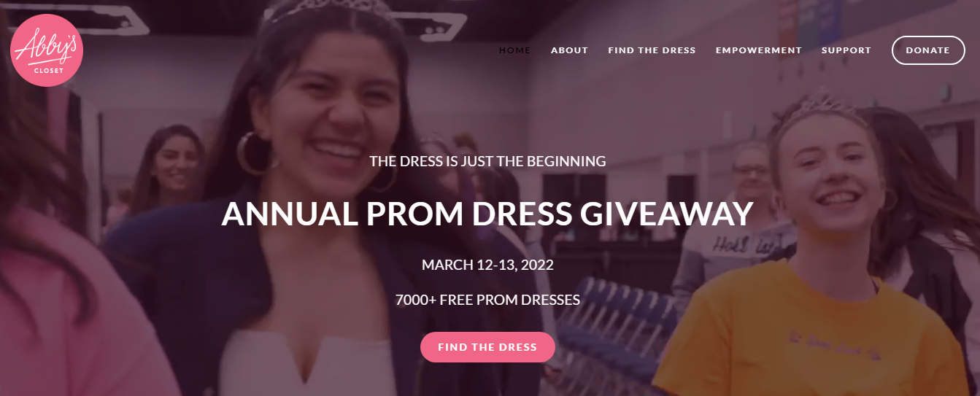This screenshot has width=980, height=396.
Task: Click the outlined DONATE button
Action: pyautogui.click(x=928, y=50)
